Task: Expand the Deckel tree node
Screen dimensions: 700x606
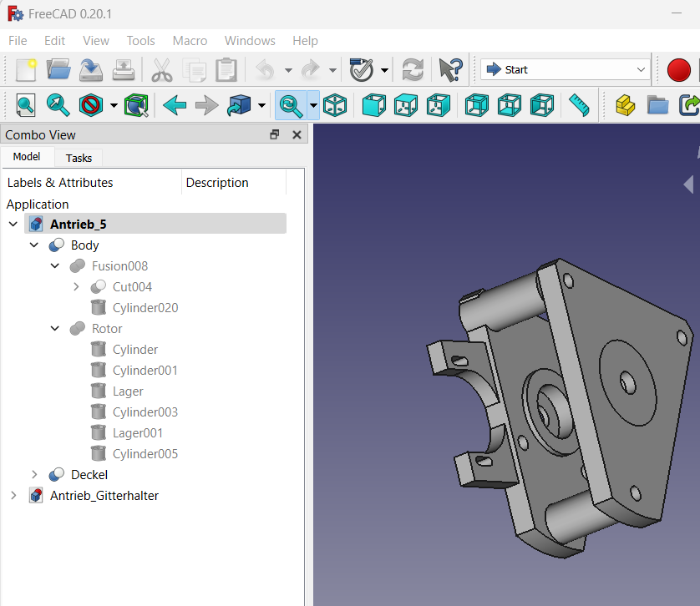Action: (x=34, y=474)
